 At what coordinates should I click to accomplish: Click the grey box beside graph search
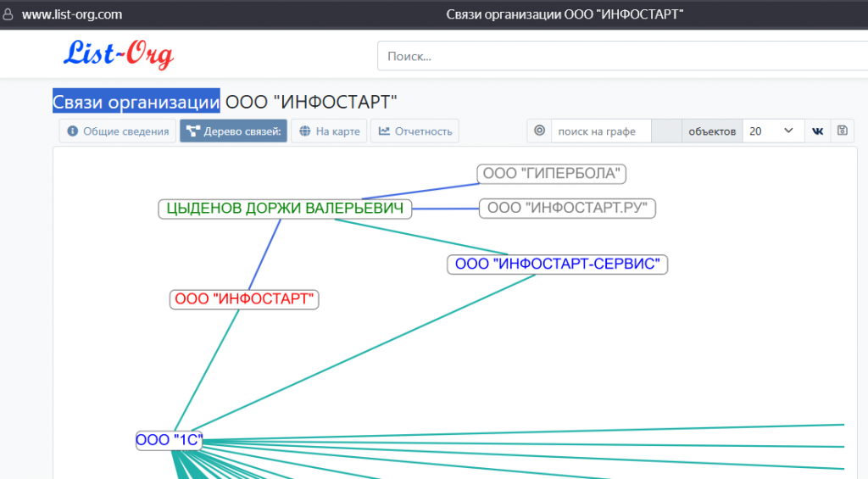(x=666, y=131)
